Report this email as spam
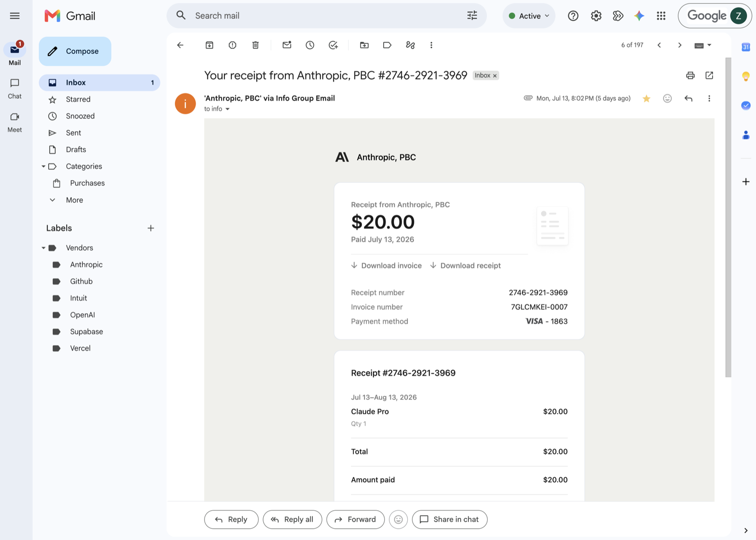This screenshot has width=756, height=540. tap(232, 45)
